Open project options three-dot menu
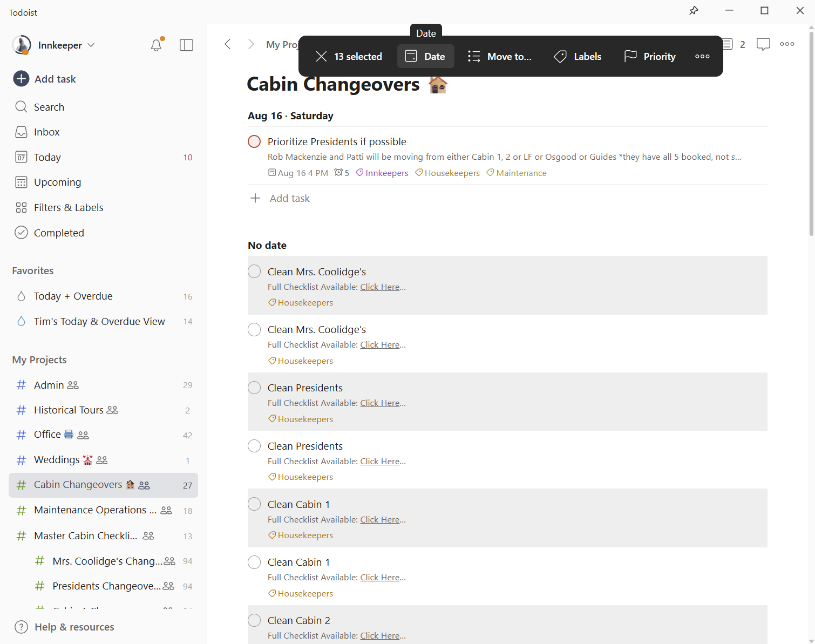The height and width of the screenshot is (644, 815). click(787, 44)
